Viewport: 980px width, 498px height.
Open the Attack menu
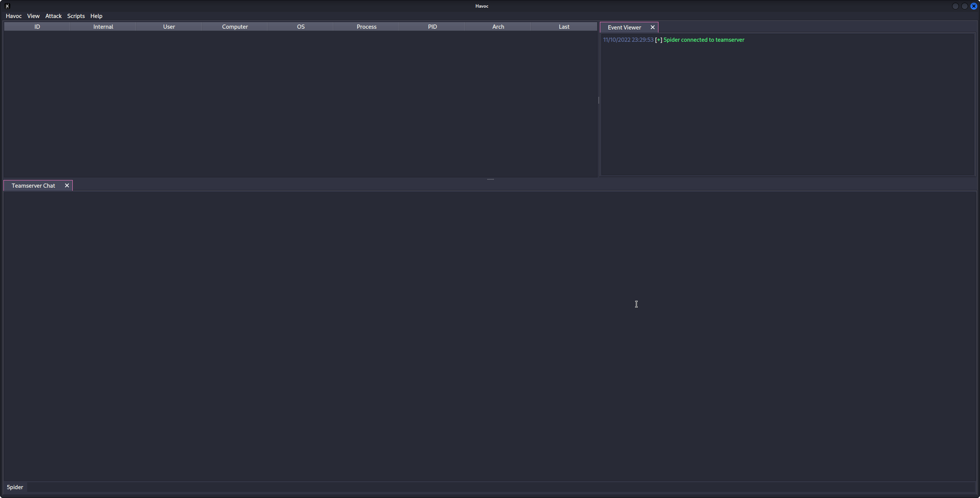53,16
